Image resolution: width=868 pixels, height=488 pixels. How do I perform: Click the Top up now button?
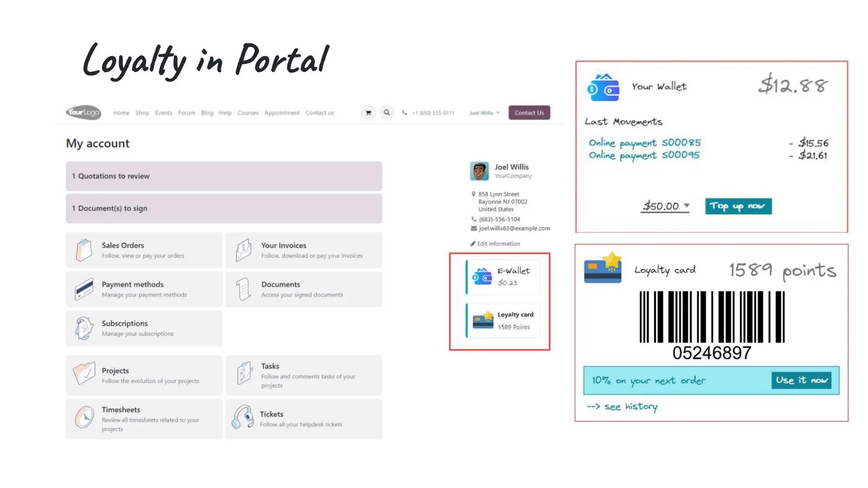pos(738,206)
